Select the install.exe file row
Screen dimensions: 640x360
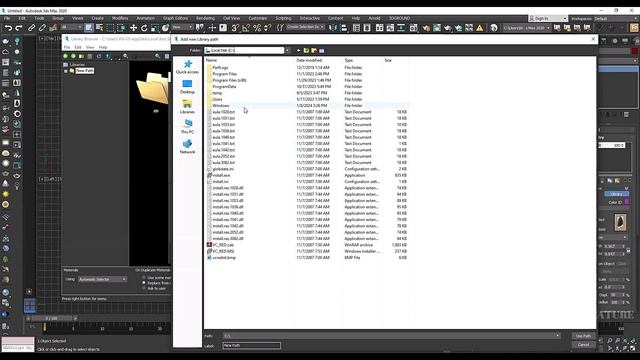click(x=307, y=175)
